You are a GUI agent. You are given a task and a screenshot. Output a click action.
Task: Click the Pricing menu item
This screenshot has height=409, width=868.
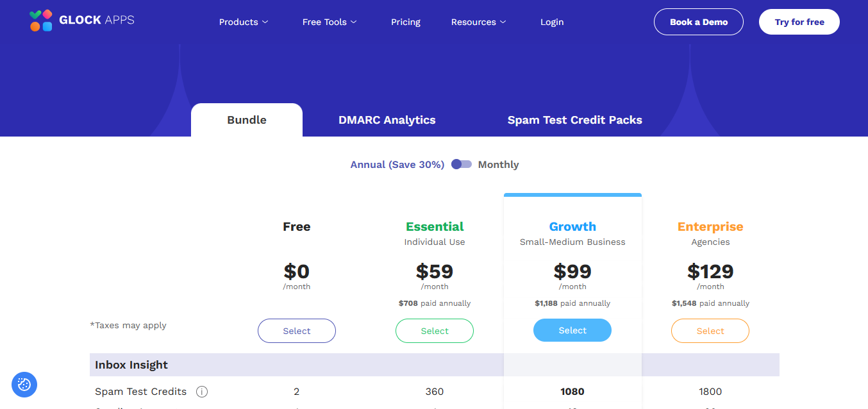405,21
